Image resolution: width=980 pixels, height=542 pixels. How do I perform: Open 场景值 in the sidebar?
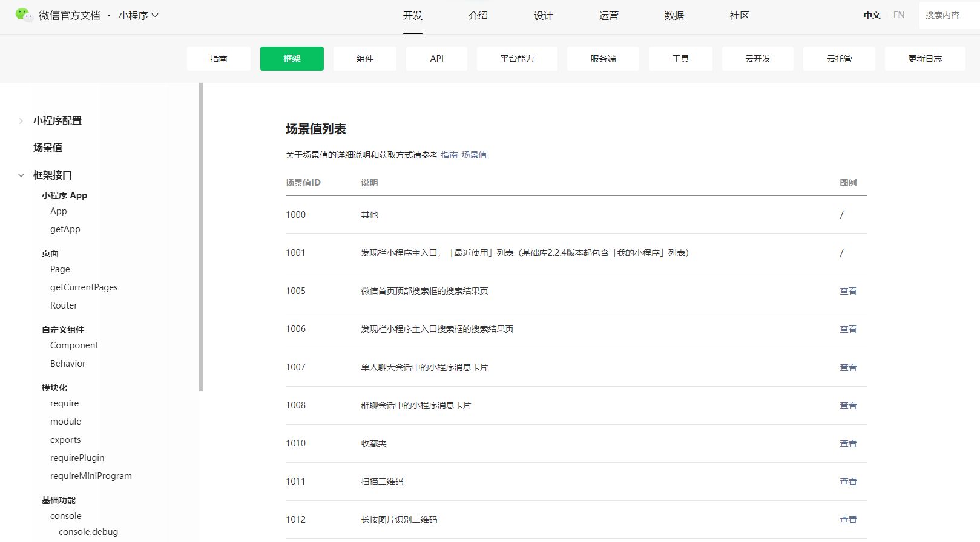48,148
